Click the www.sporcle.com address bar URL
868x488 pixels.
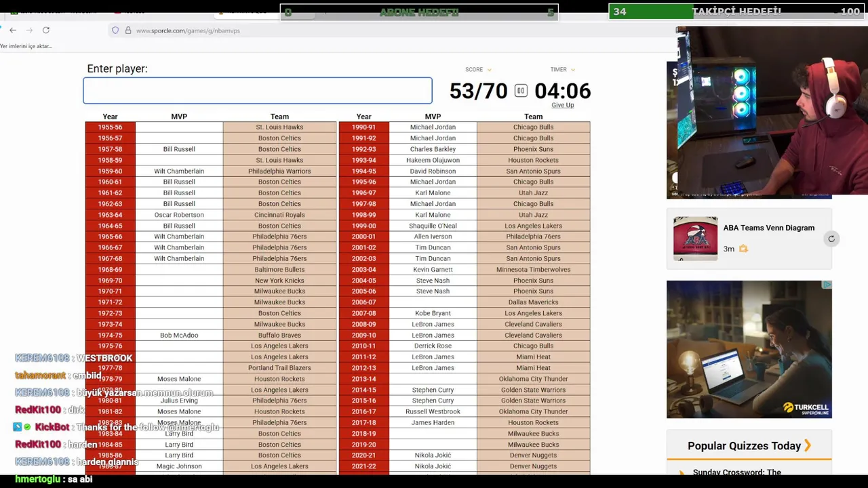[x=188, y=30]
